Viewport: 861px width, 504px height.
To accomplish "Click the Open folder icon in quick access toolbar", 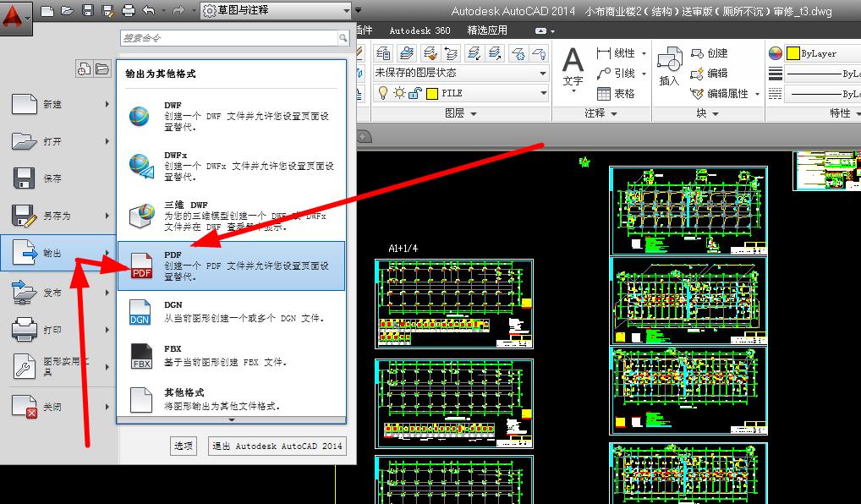I will (68, 10).
